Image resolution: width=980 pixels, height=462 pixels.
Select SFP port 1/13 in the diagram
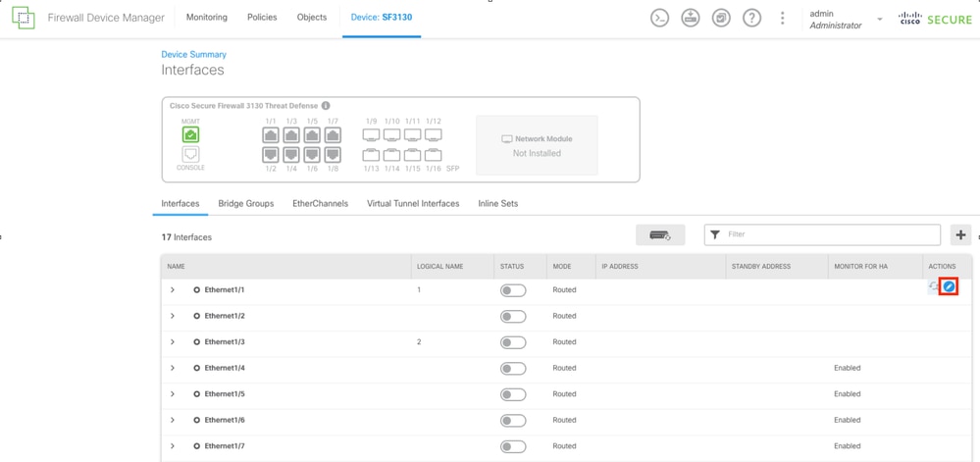371,154
